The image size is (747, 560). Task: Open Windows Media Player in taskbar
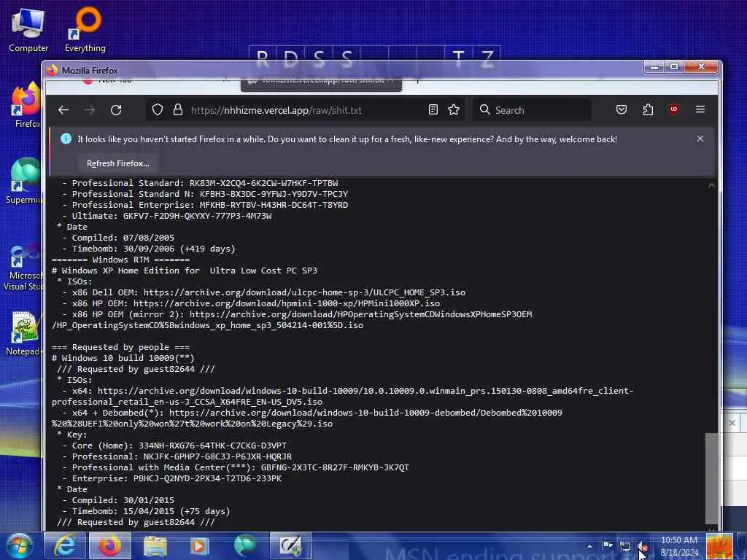(x=200, y=545)
